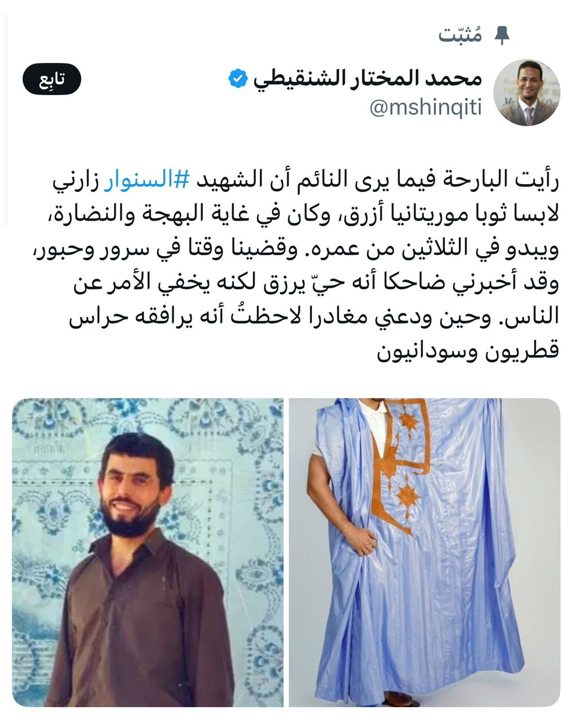This screenshot has width=572, height=728.
Task: Click the pin icon beside مُثبّت
Action: pos(502,35)
